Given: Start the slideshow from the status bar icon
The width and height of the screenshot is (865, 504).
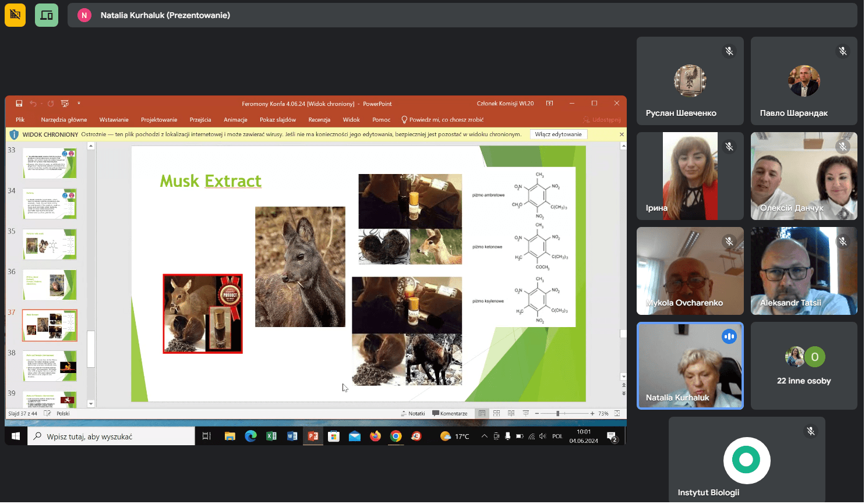Looking at the screenshot, I should click(525, 413).
